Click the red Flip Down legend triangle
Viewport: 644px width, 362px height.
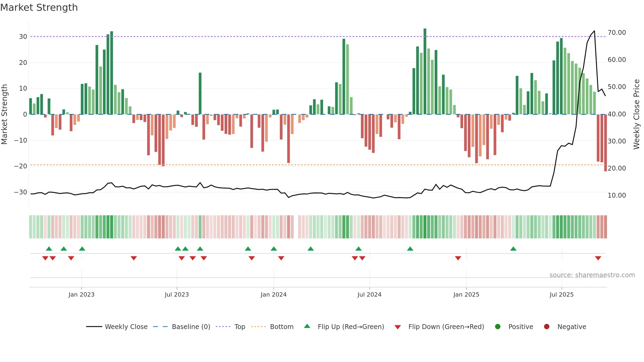click(x=398, y=327)
